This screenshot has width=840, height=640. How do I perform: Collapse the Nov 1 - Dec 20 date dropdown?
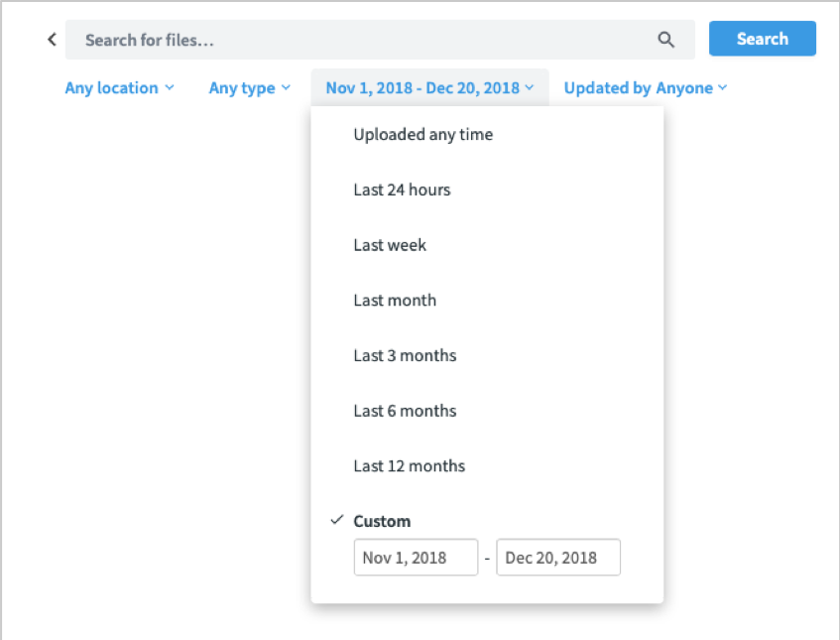tap(429, 88)
